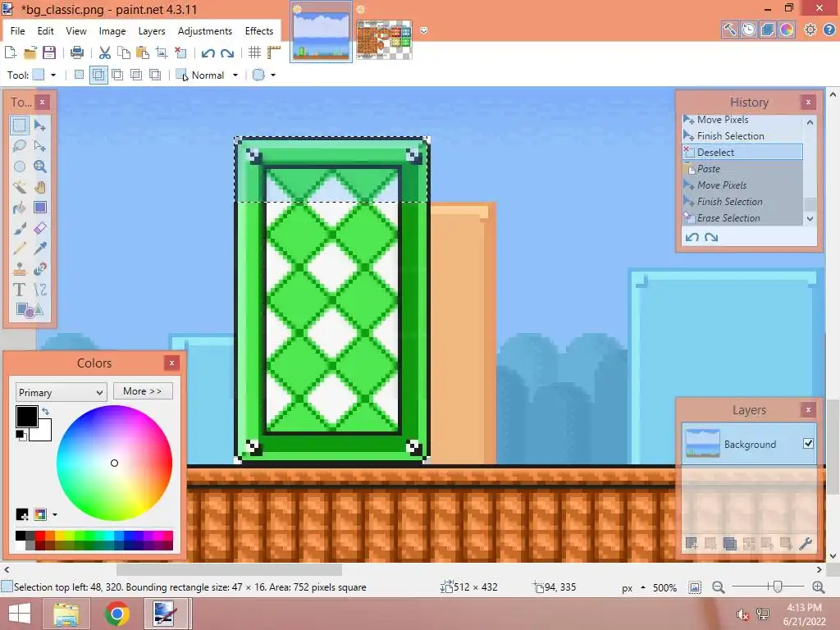Image resolution: width=840 pixels, height=630 pixels.
Task: Open the image list dropdown arrow
Action: point(424,30)
